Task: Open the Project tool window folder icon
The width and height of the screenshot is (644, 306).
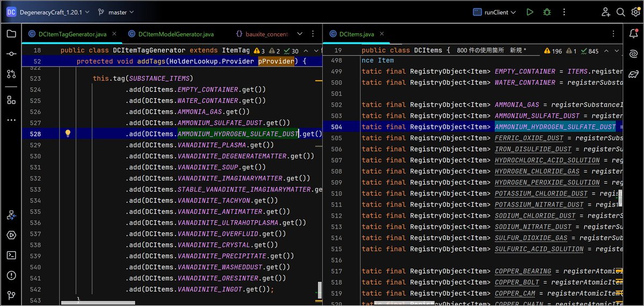Action: pos(11,34)
